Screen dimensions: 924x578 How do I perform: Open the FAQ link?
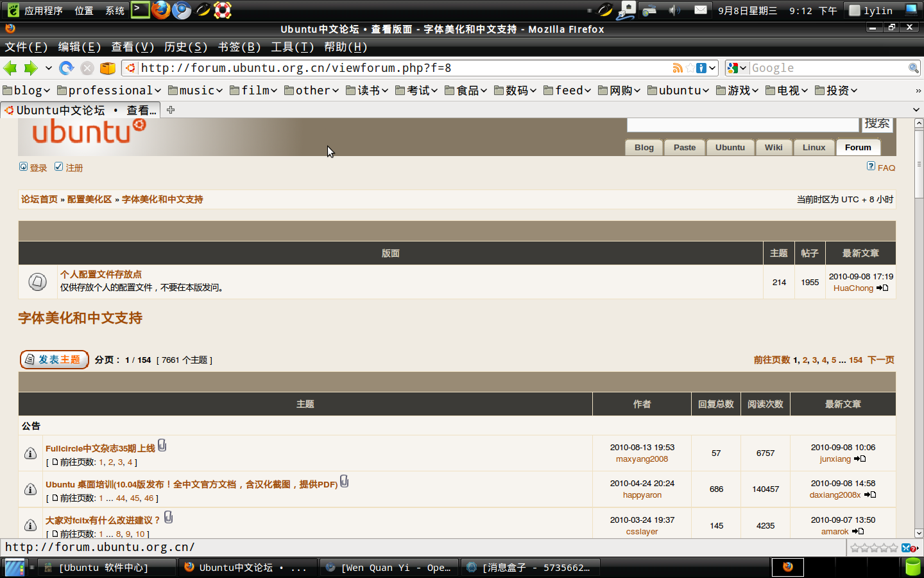tap(886, 168)
